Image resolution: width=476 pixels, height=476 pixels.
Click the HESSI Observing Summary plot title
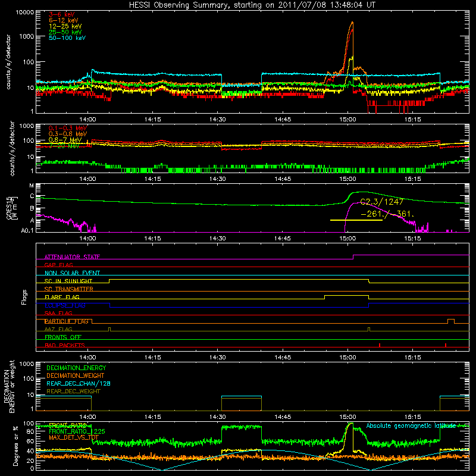coord(252,5)
